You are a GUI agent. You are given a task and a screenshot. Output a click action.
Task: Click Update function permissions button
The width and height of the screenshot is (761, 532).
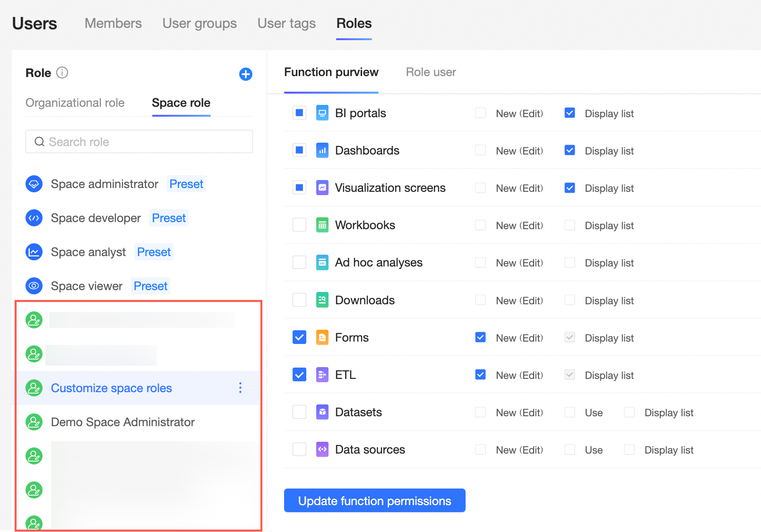(375, 500)
